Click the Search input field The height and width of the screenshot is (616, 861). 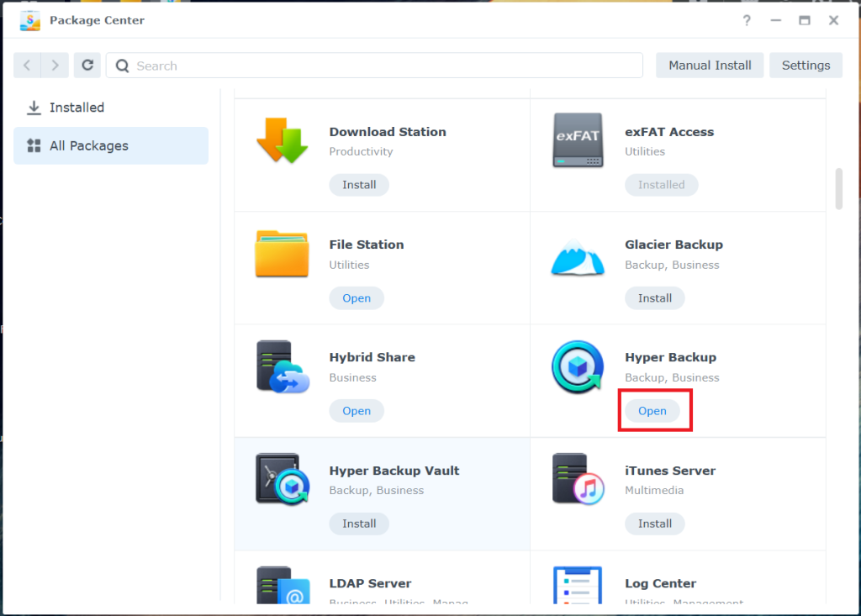click(x=374, y=66)
